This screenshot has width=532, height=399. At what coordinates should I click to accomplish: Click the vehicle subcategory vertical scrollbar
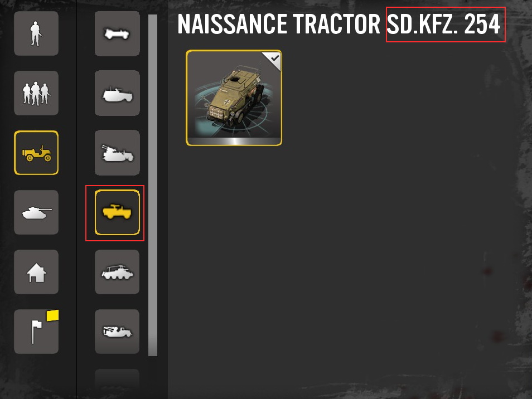[x=153, y=185]
